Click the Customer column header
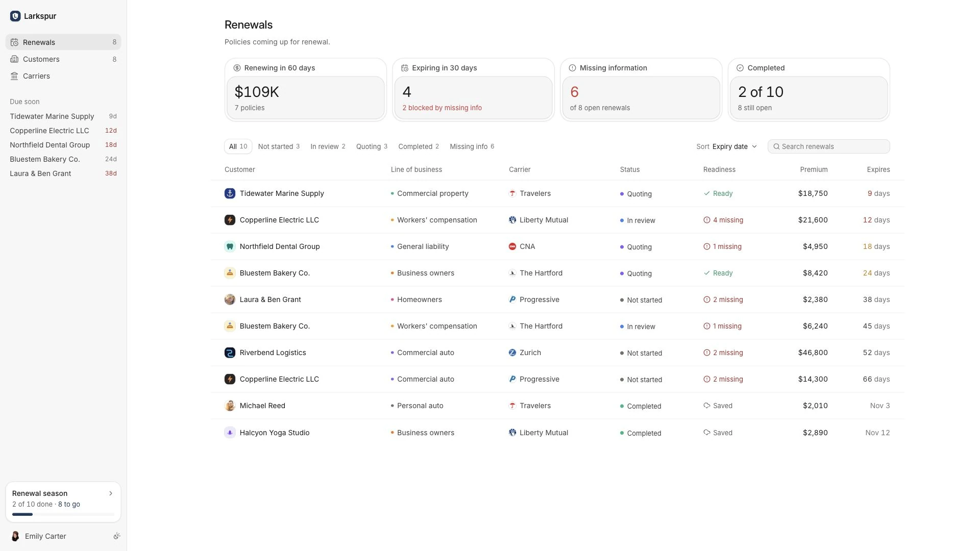Screen dimensions: 980x551 click(x=239, y=169)
